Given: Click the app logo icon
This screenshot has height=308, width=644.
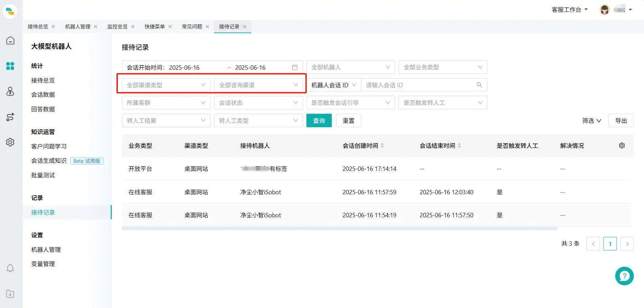Looking at the screenshot, I should pos(10,11).
